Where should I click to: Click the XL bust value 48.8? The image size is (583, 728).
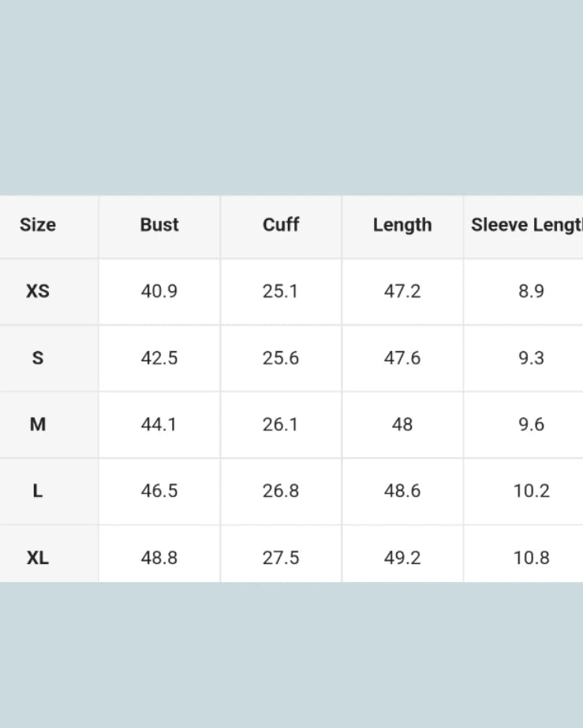click(159, 558)
